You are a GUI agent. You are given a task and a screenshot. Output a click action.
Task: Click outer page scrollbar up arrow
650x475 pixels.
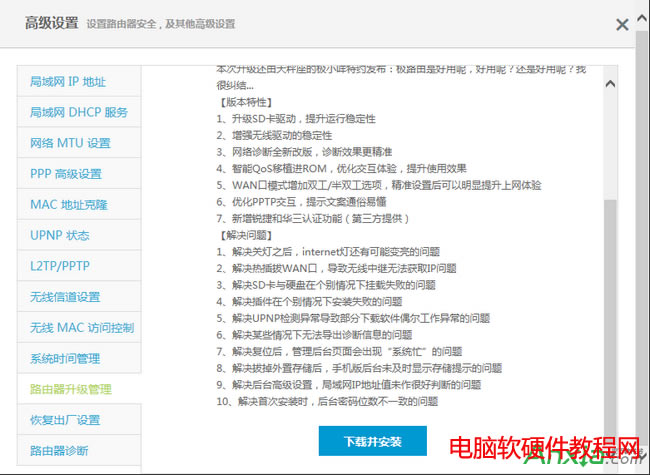tap(642, 18)
